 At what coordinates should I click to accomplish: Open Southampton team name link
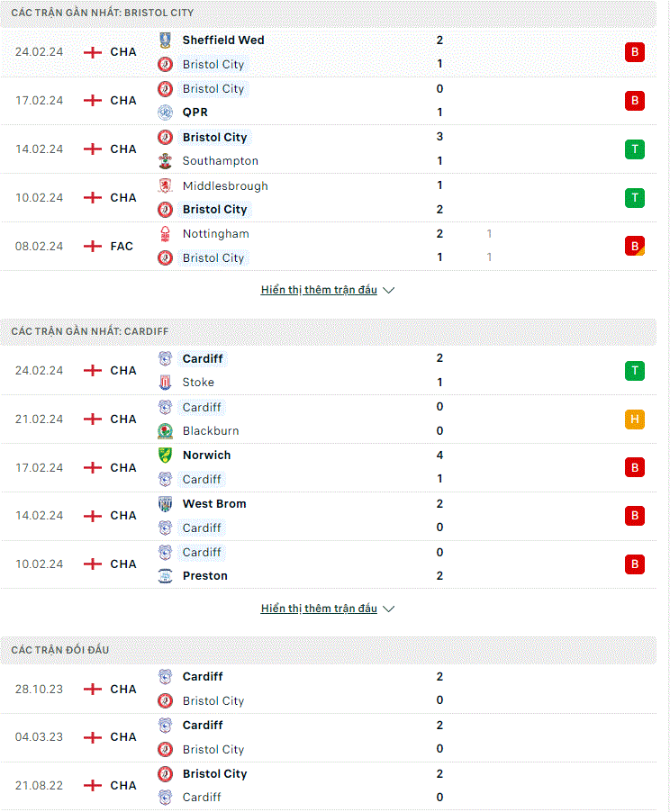tap(221, 161)
